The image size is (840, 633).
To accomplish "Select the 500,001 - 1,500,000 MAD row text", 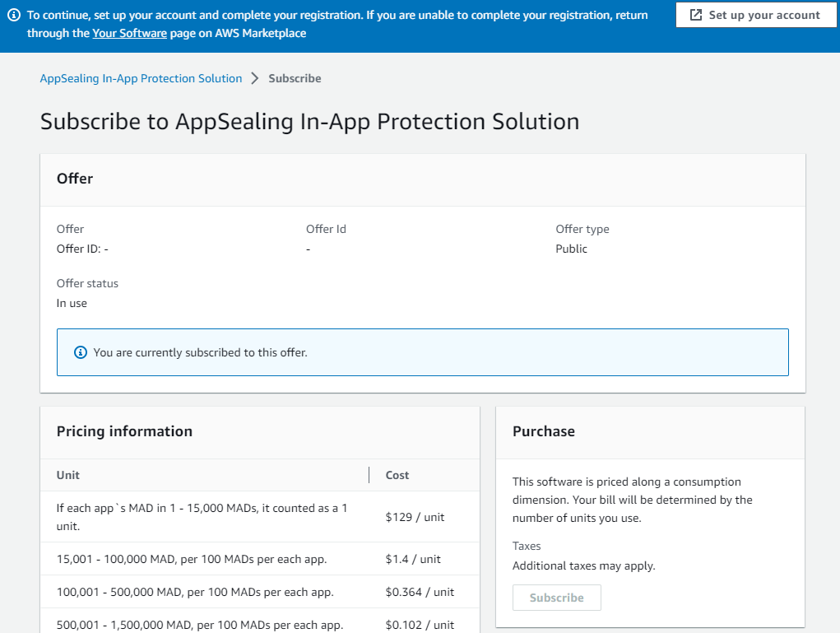I will coord(200,625).
